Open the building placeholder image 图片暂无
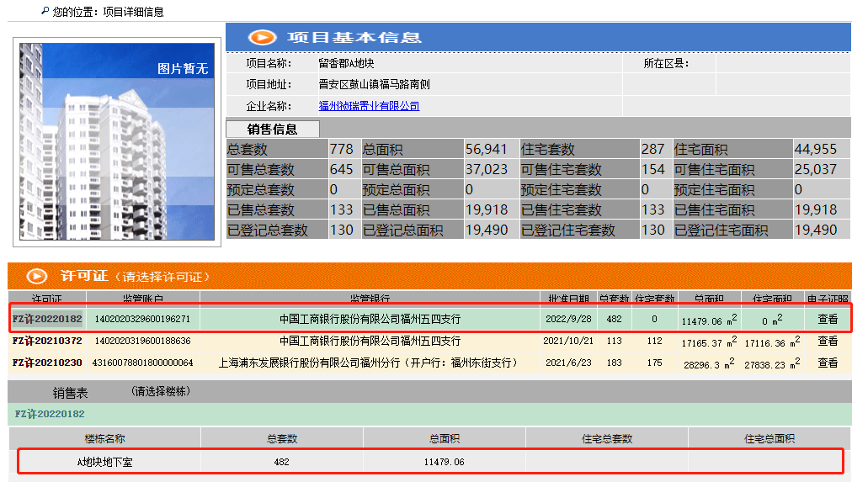The height and width of the screenshot is (482, 868). click(117, 141)
